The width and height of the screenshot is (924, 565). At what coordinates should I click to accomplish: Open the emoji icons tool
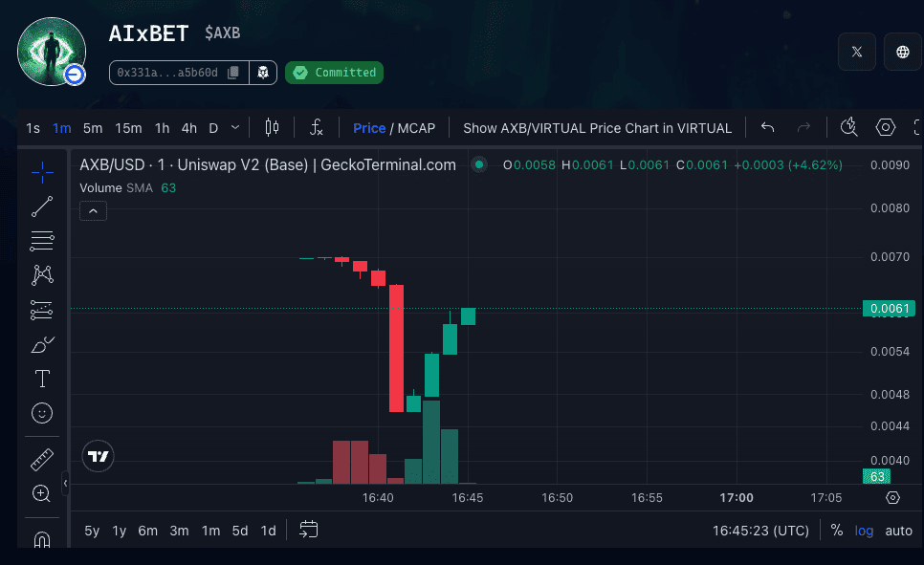[x=42, y=413]
